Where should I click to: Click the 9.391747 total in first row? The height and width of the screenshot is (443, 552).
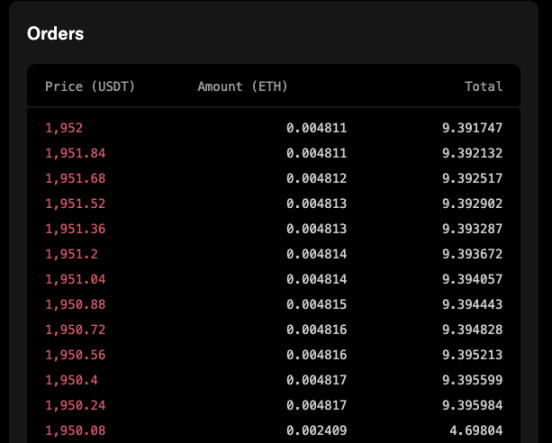[x=472, y=128]
